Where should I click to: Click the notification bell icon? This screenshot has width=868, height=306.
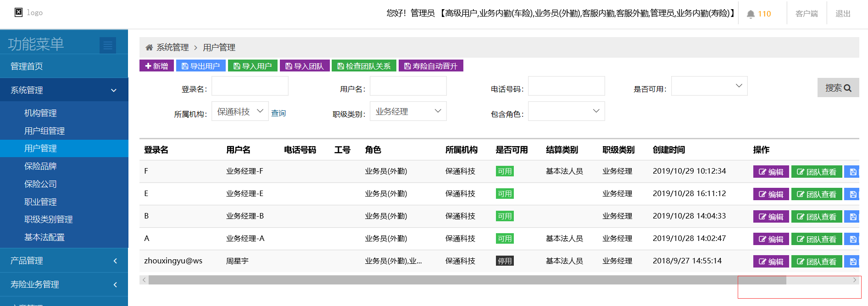(751, 14)
